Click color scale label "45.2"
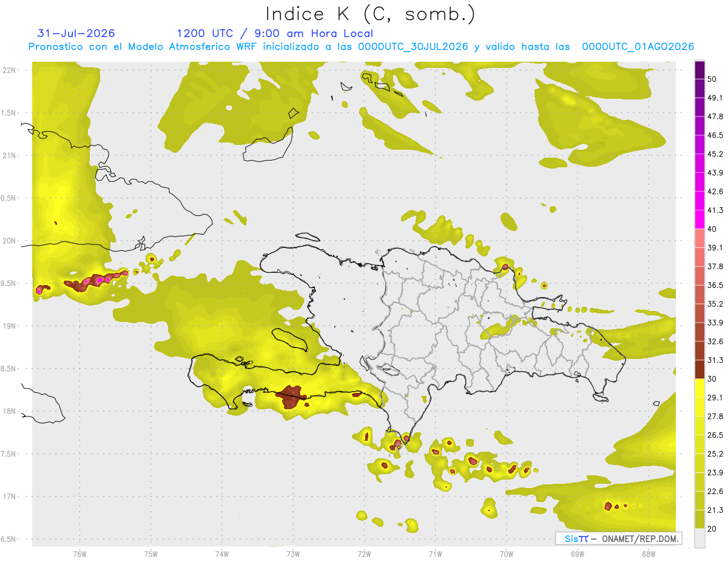 coord(715,154)
